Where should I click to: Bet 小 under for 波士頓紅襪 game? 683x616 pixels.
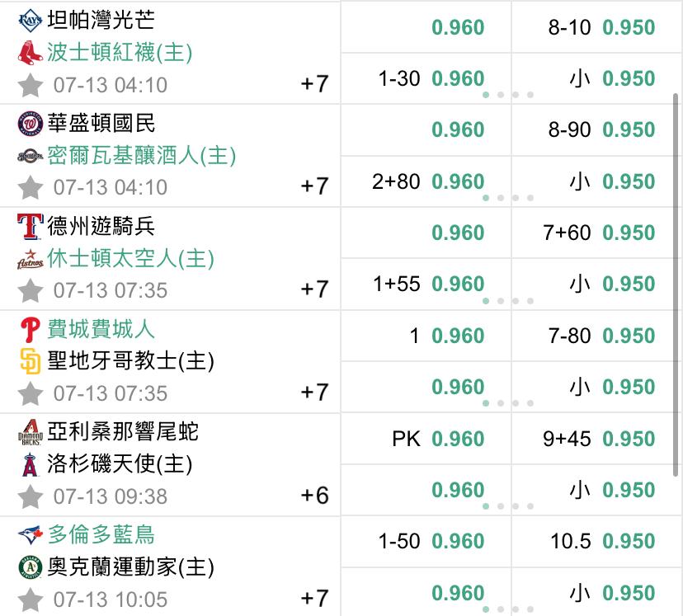tap(597, 79)
